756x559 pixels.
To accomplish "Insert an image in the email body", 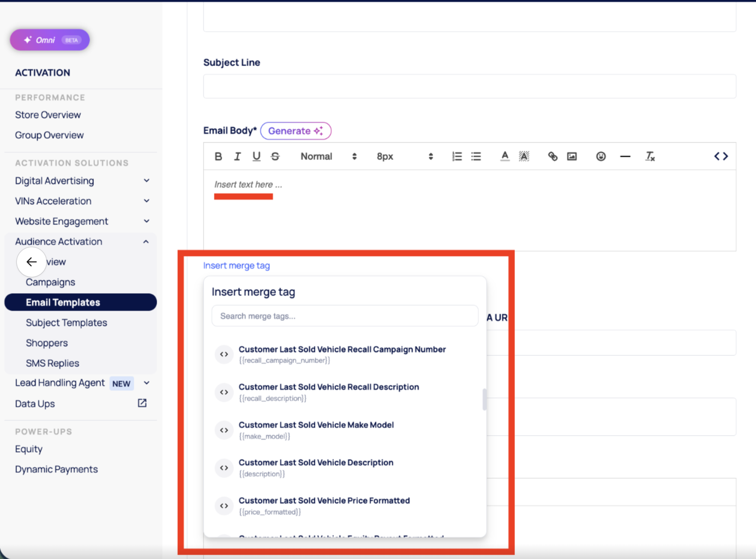I will tap(572, 157).
